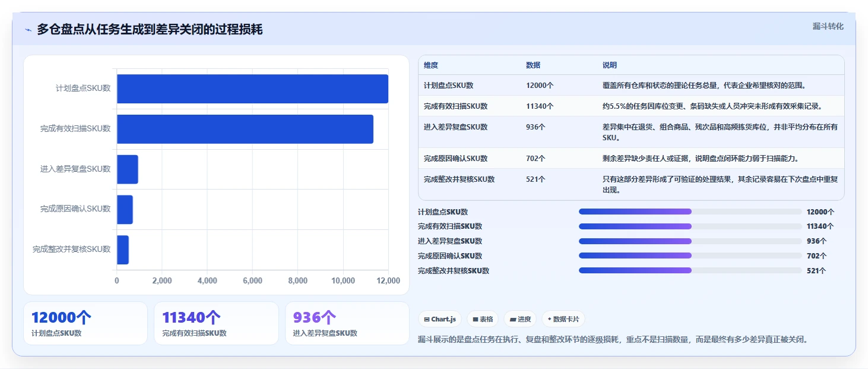Click the 完成原因确认SKU数 label in the progress list
Screen dimensions: 868x369
[x=450, y=256]
